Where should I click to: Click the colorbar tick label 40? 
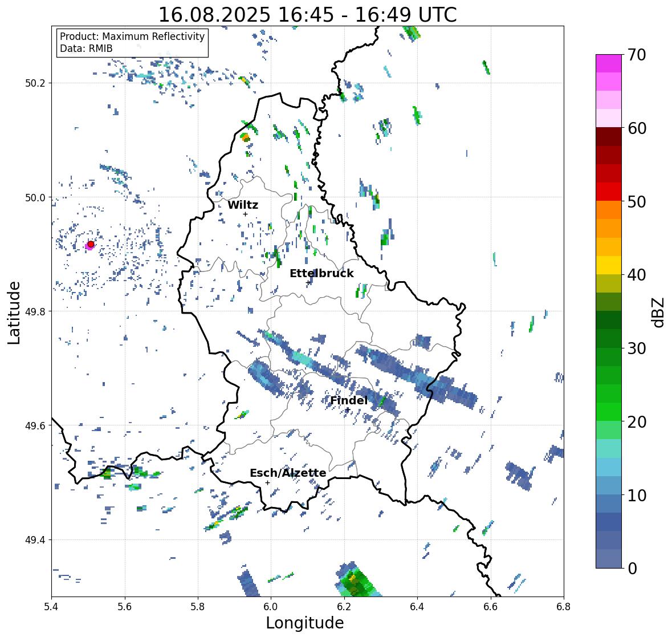637,275
